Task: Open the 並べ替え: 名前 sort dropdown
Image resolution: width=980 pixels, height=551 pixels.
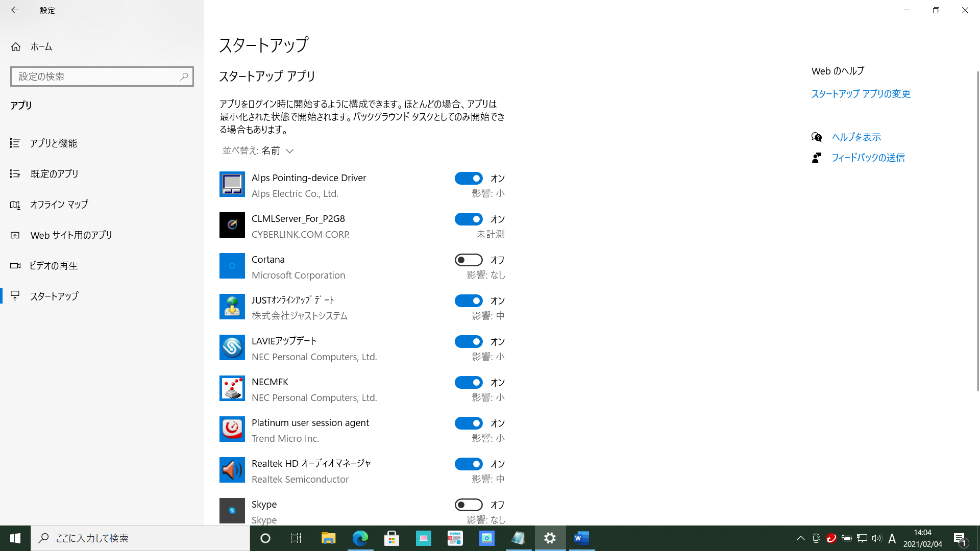Action: click(x=258, y=151)
